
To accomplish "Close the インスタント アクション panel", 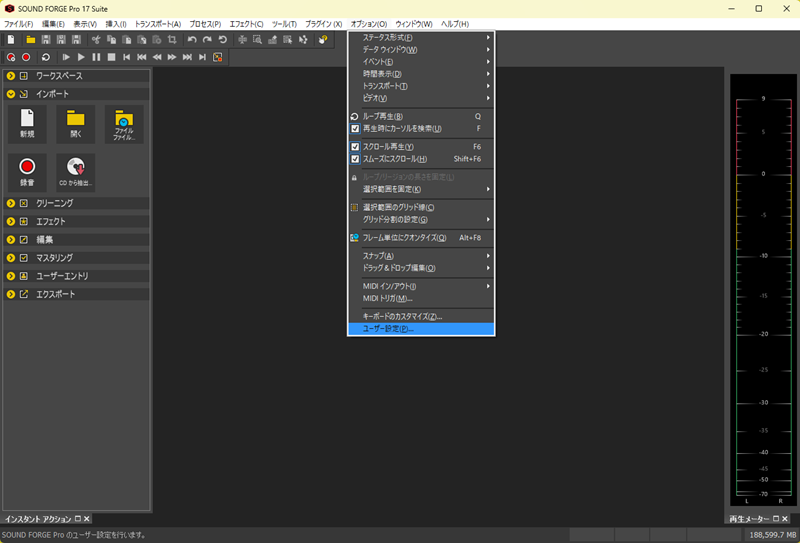I will pos(87,519).
